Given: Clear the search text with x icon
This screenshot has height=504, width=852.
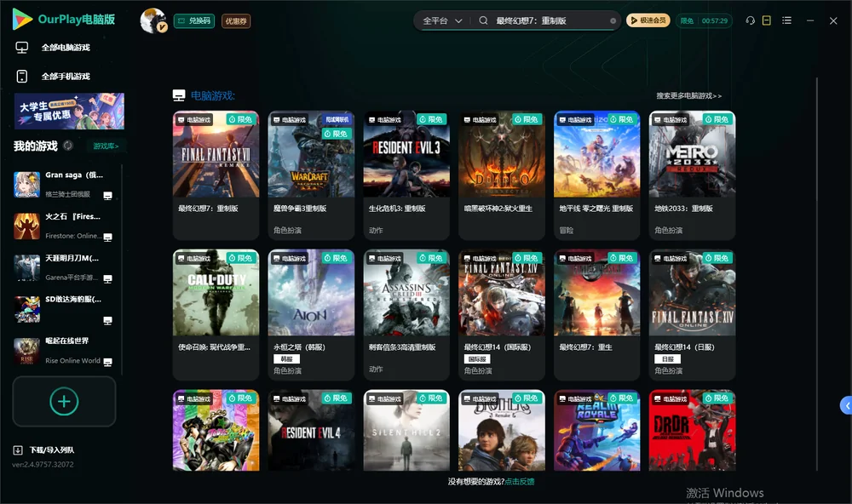Looking at the screenshot, I should tap(613, 21).
